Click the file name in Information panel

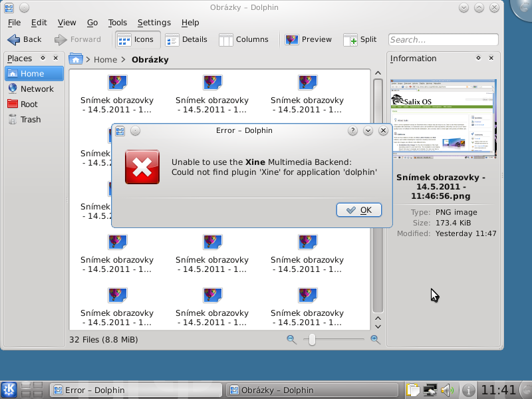coord(441,187)
